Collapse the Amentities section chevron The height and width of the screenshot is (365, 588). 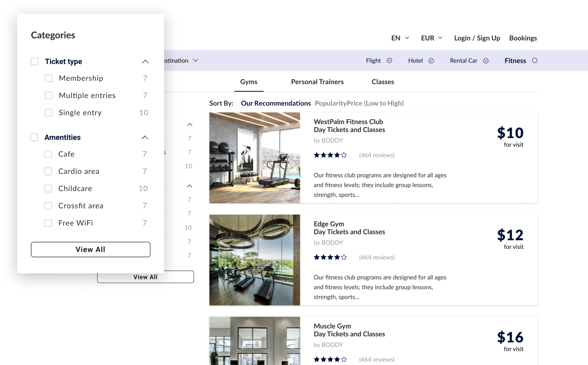pyautogui.click(x=145, y=138)
